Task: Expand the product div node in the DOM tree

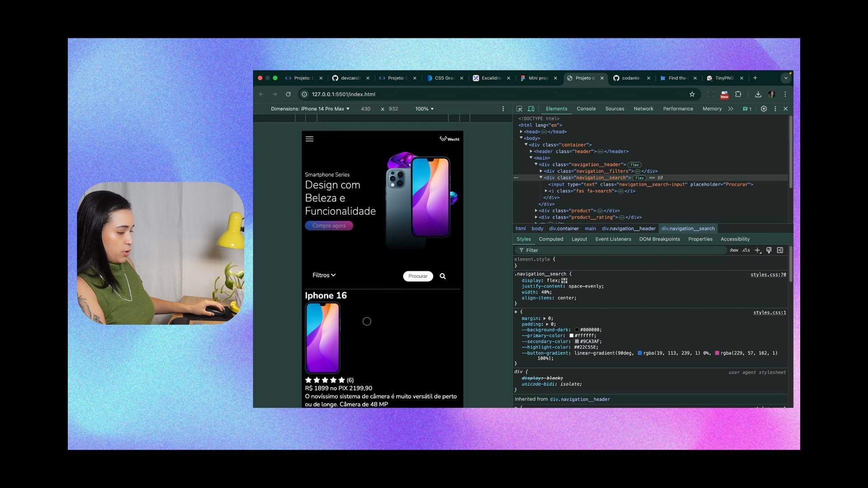Action: pyautogui.click(x=536, y=211)
